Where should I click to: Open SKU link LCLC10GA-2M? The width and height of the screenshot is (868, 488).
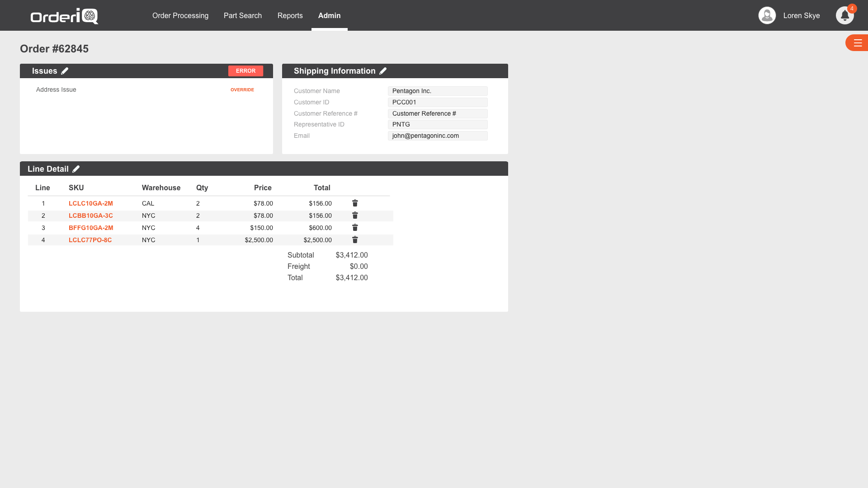tap(90, 203)
